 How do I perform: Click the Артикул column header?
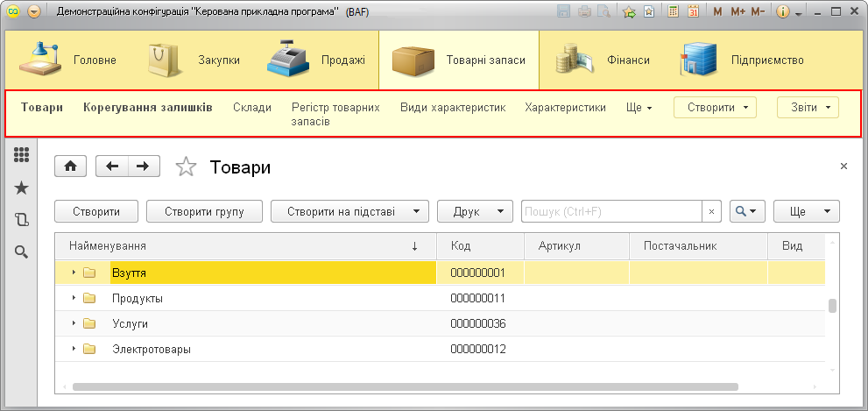(x=577, y=246)
